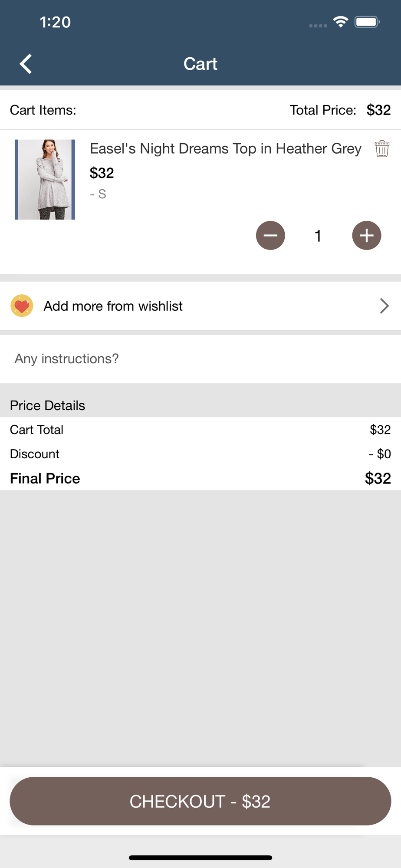Viewport: 401px width, 868px height.
Task: Tap the item size S label
Action: pos(98,194)
